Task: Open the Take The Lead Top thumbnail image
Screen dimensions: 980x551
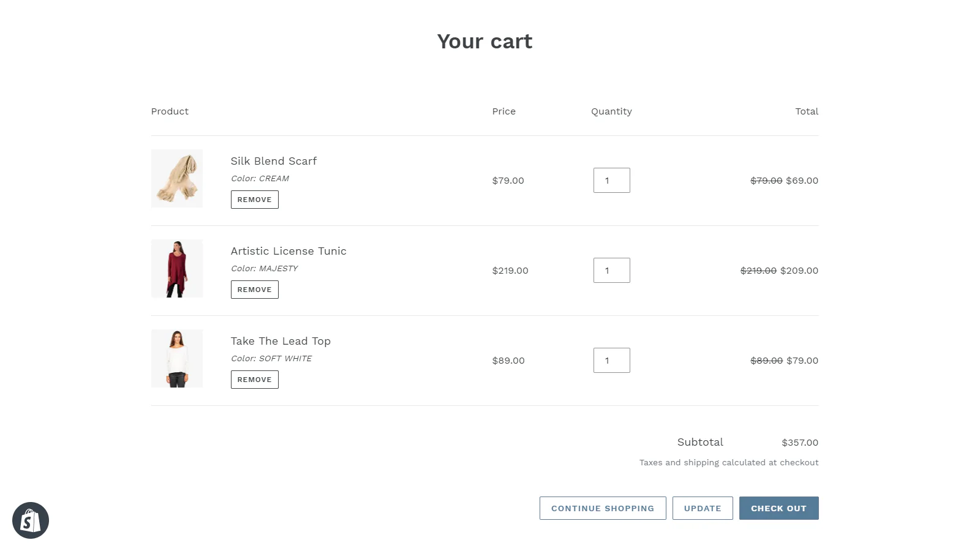Action: point(176,358)
